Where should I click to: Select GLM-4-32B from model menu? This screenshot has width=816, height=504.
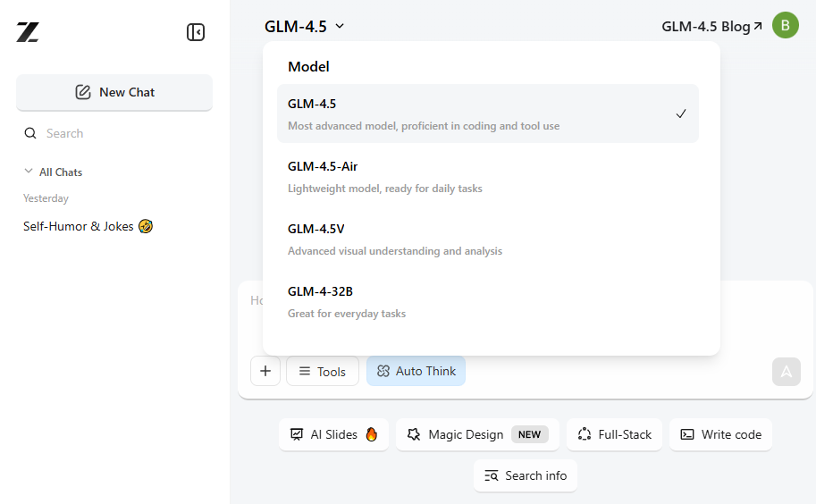pyautogui.click(x=487, y=301)
